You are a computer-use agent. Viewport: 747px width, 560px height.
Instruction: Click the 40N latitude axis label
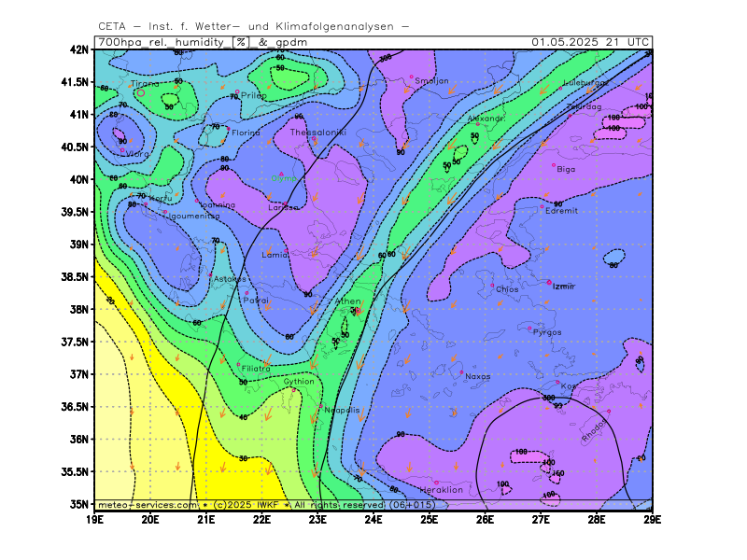click(x=78, y=179)
